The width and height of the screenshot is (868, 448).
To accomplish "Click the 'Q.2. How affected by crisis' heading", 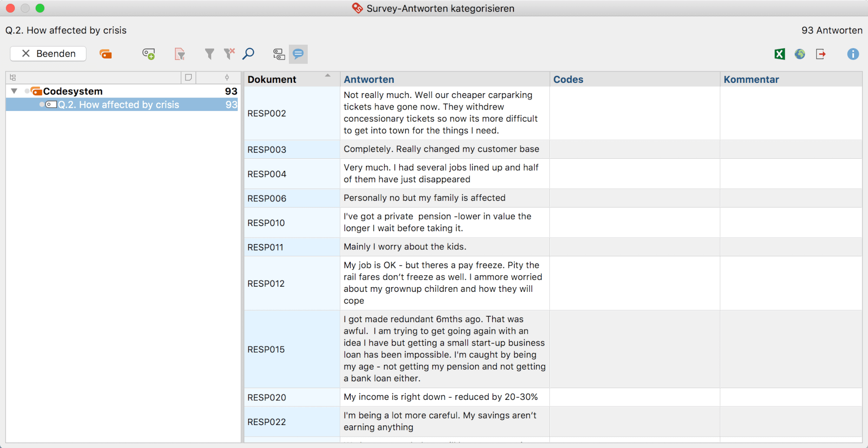I will (x=66, y=30).
